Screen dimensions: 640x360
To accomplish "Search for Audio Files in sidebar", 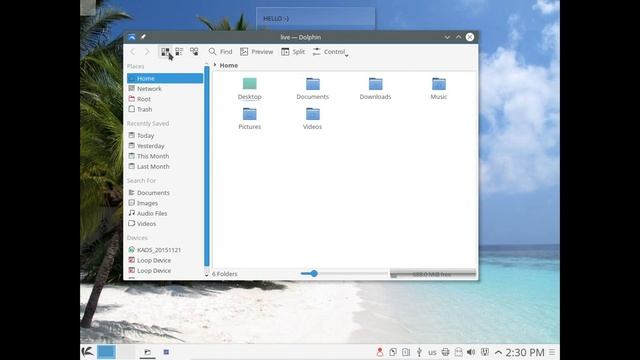I will [165, 213].
